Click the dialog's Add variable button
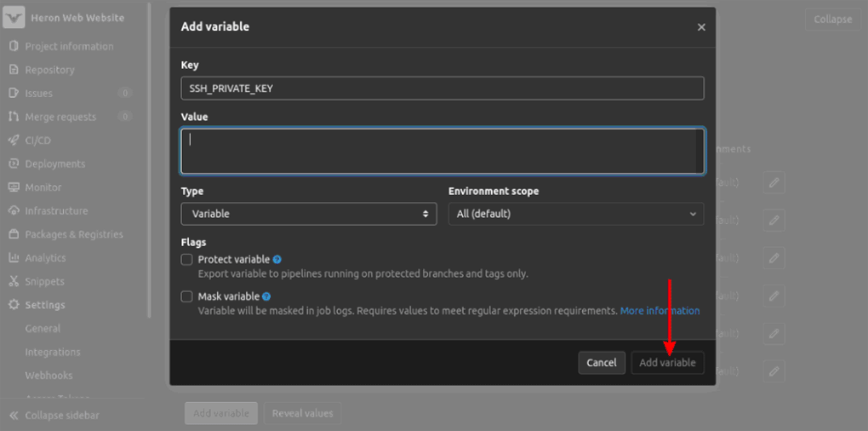 click(x=668, y=363)
